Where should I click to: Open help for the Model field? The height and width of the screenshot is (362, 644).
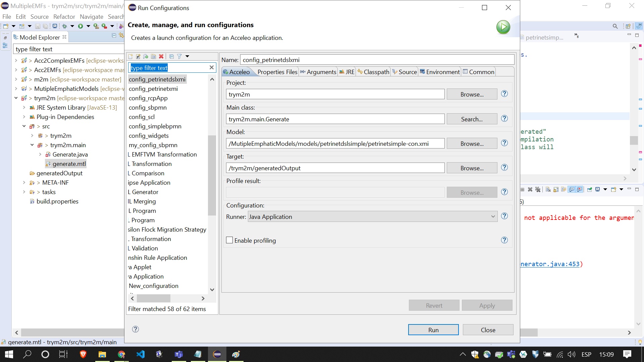tap(504, 143)
